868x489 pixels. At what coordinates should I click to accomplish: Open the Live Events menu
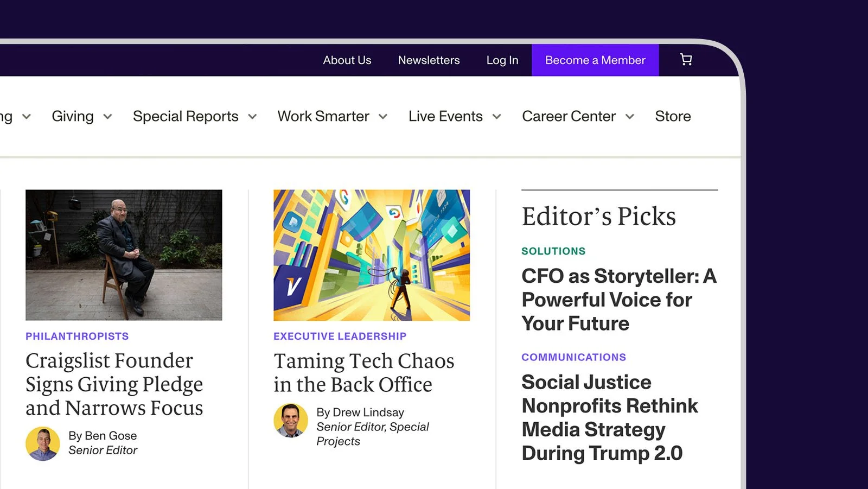pyautogui.click(x=445, y=116)
